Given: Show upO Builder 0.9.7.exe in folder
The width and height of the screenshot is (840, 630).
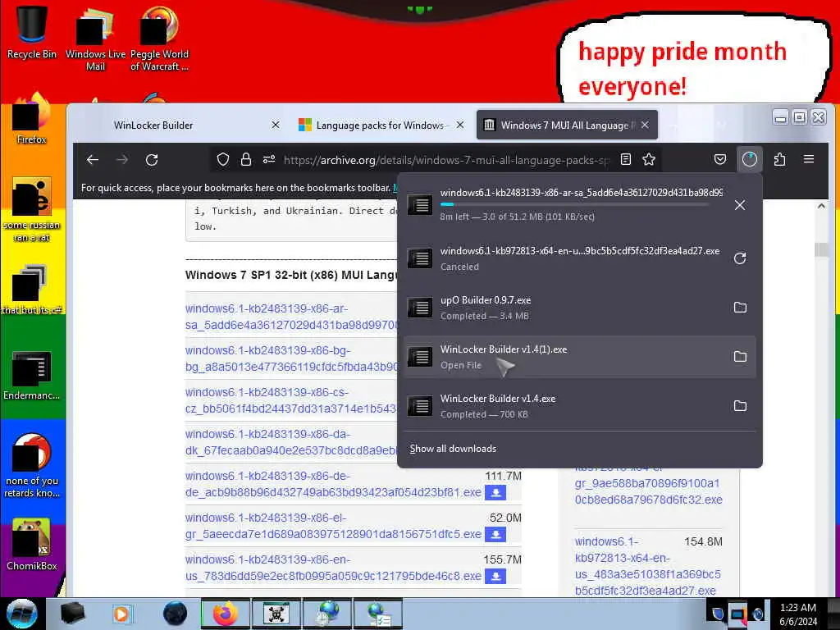Looking at the screenshot, I should click(740, 308).
